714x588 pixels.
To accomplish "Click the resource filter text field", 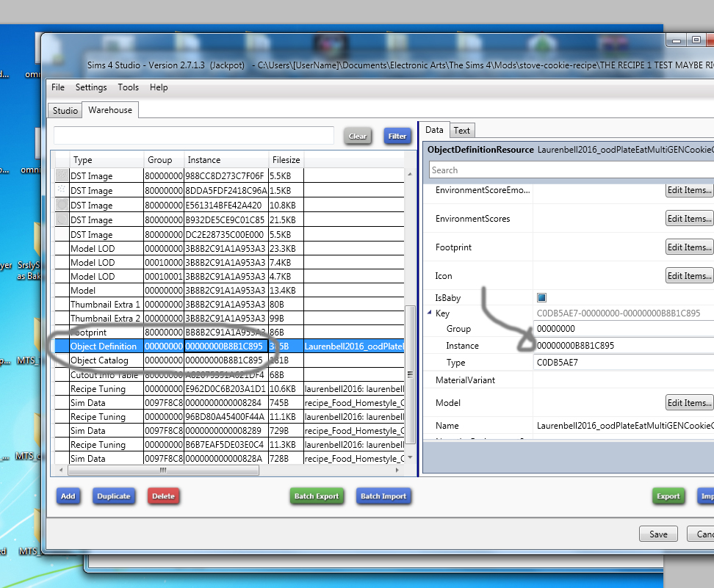I will click(x=194, y=136).
